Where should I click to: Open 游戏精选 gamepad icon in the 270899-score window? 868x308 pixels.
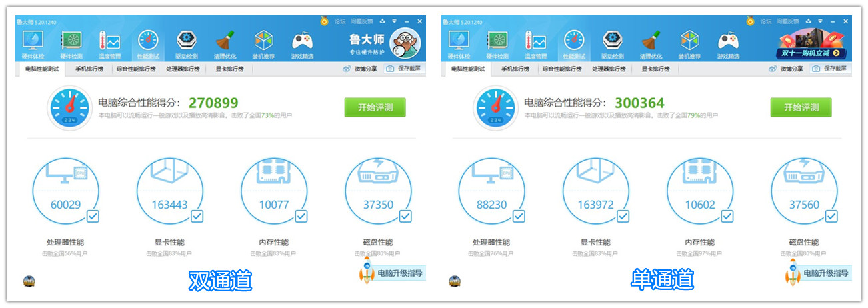[302, 41]
